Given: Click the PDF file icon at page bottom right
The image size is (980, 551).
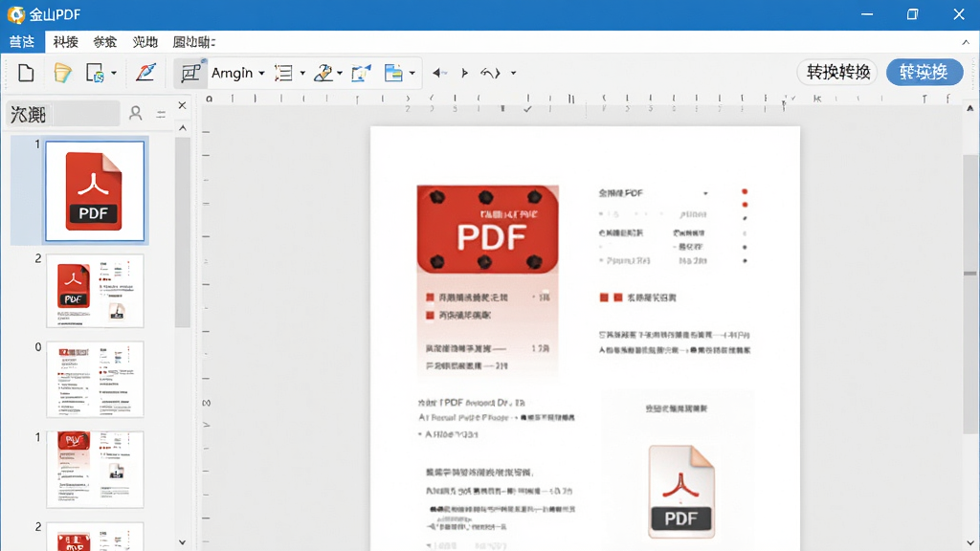Looking at the screenshot, I should pyautogui.click(x=681, y=491).
